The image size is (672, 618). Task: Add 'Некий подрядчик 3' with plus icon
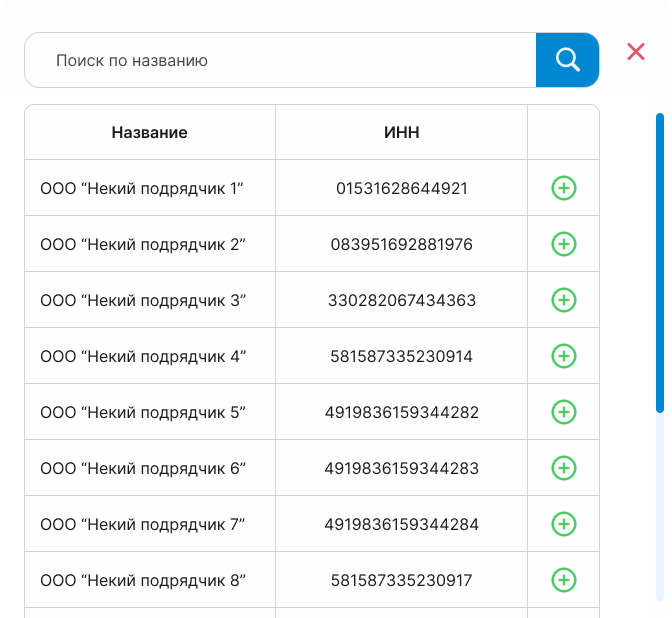click(564, 300)
